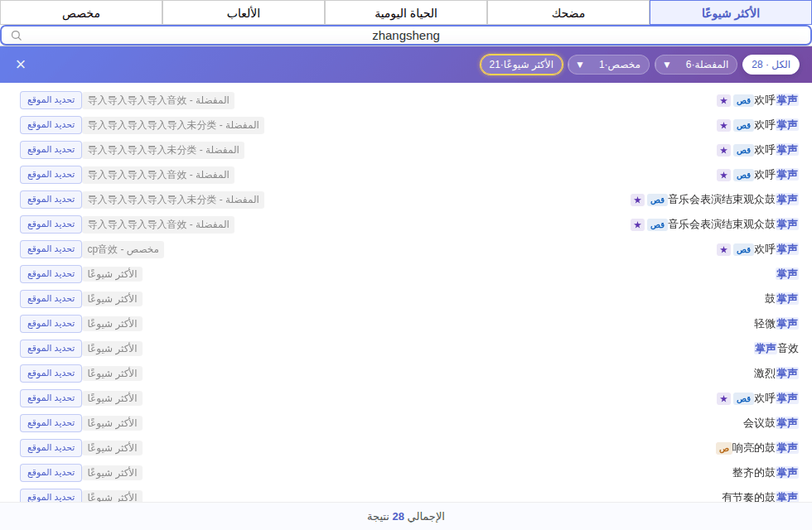
Task: Close the search results with the X
Action: pos(21,65)
